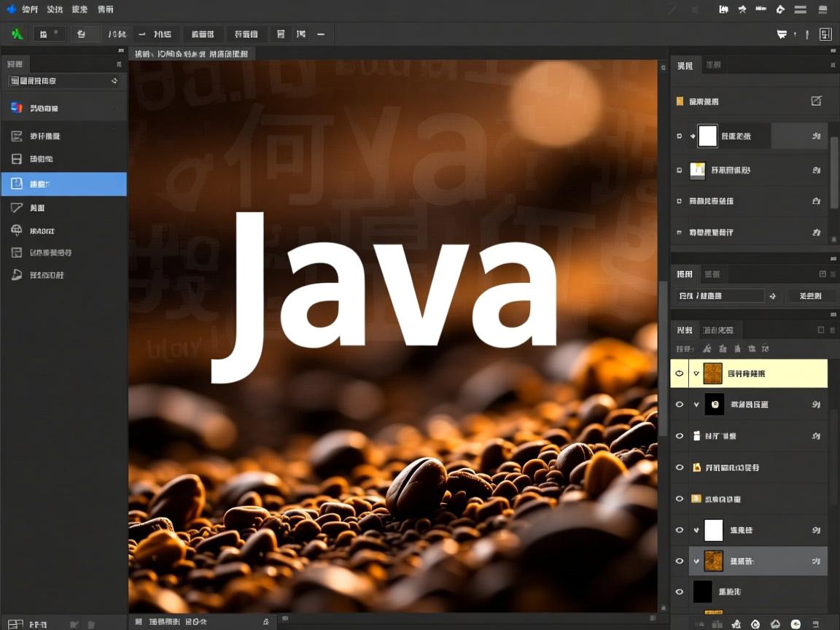Click the colorful icon in left sidebar
840x630 pixels.
pos(16,108)
